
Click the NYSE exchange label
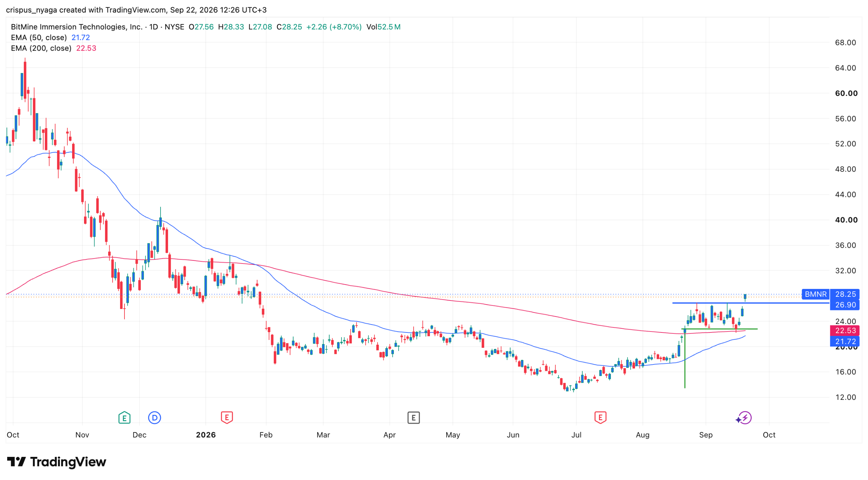pyautogui.click(x=174, y=27)
